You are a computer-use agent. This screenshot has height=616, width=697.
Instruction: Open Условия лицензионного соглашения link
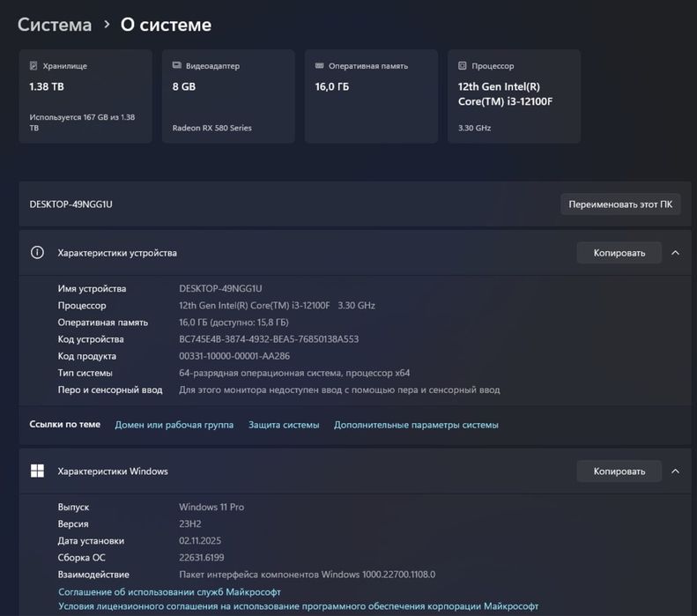click(x=298, y=606)
